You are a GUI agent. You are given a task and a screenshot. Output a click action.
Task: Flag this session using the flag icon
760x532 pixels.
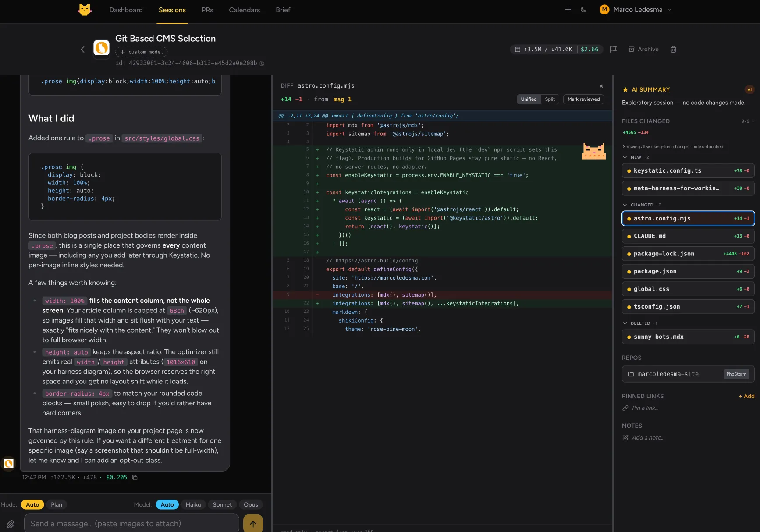[613, 50]
